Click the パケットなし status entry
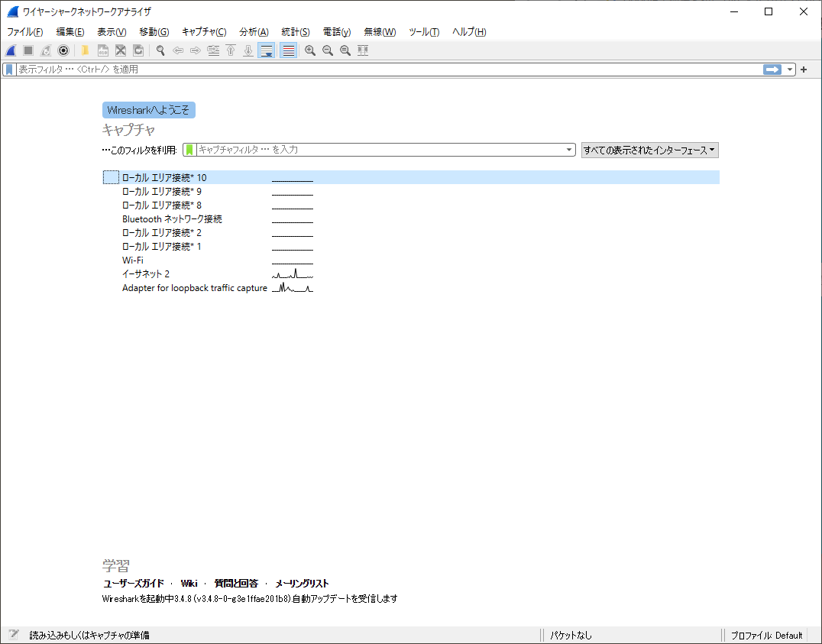This screenshot has height=644, width=822. click(x=571, y=635)
